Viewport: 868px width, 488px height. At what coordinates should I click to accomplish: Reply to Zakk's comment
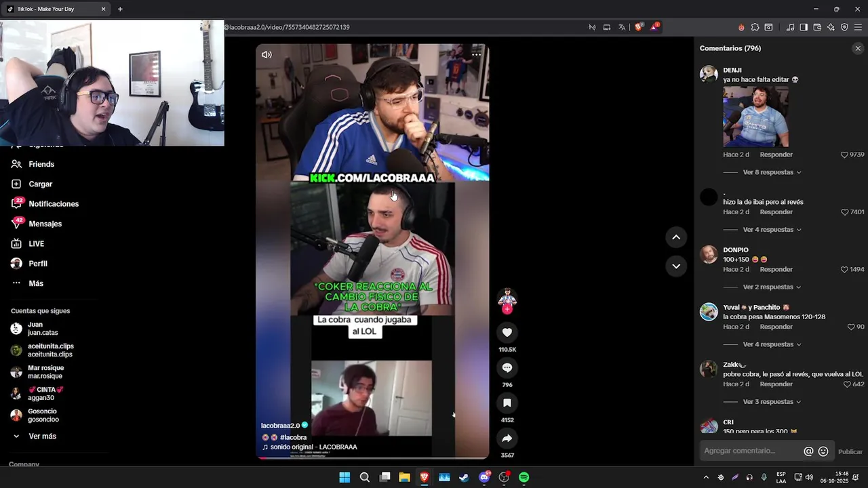(776, 384)
